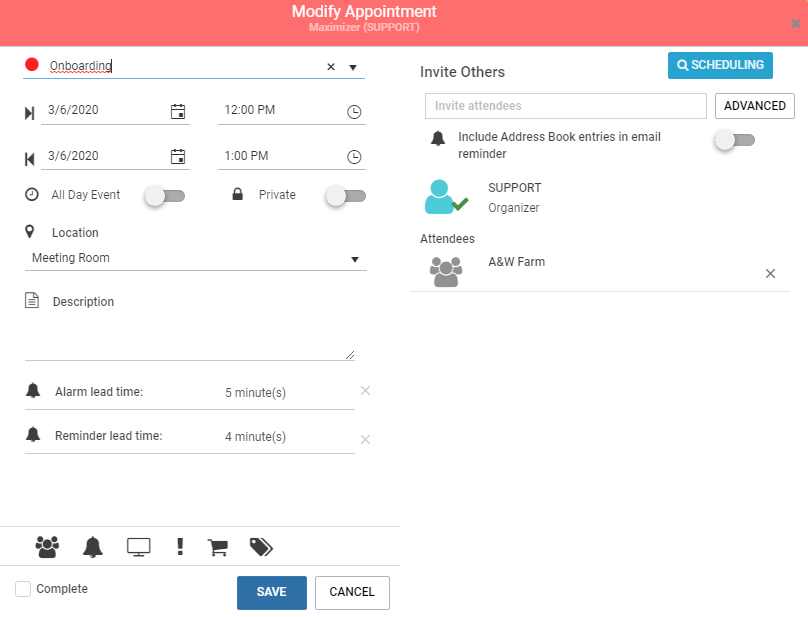Remove the alarm lead time
The height and width of the screenshot is (617, 808).
[x=365, y=391]
